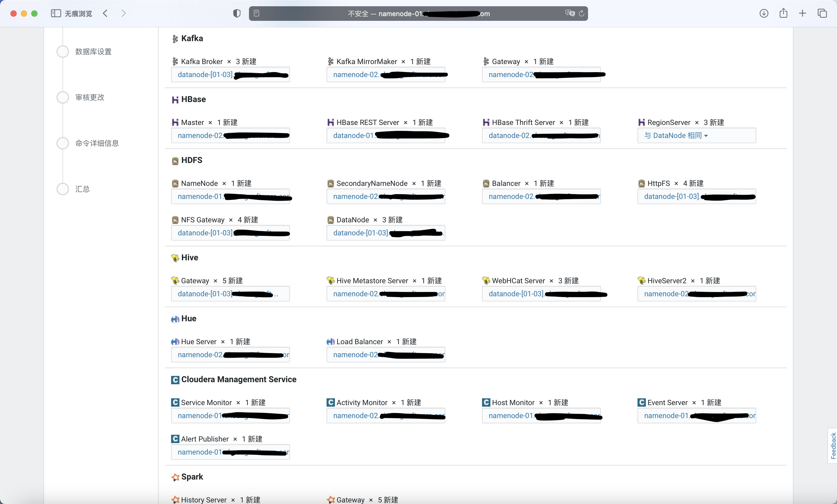This screenshot has width=837, height=504.
Task: Open a new tab with plus icon
Action: (x=802, y=13)
